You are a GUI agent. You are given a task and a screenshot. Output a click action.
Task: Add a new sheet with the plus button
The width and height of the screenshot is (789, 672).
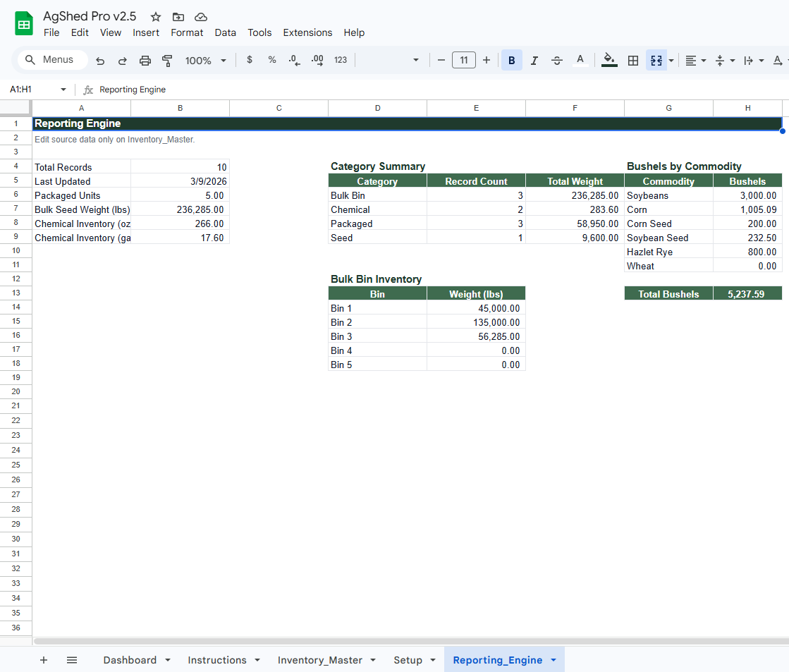[44, 660]
